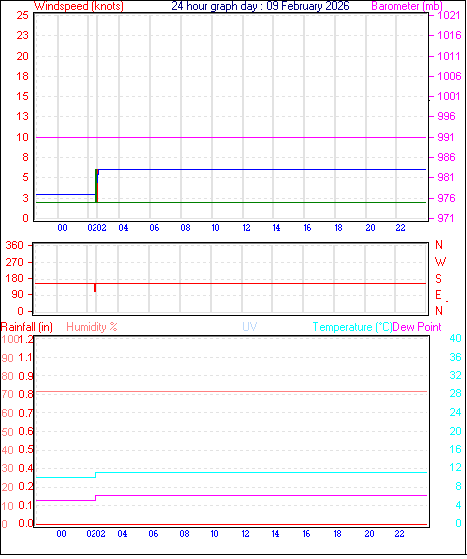Select the 36 temperature scale value
Image resolution: width=467 pixels, height=559 pixels.
[455, 357]
